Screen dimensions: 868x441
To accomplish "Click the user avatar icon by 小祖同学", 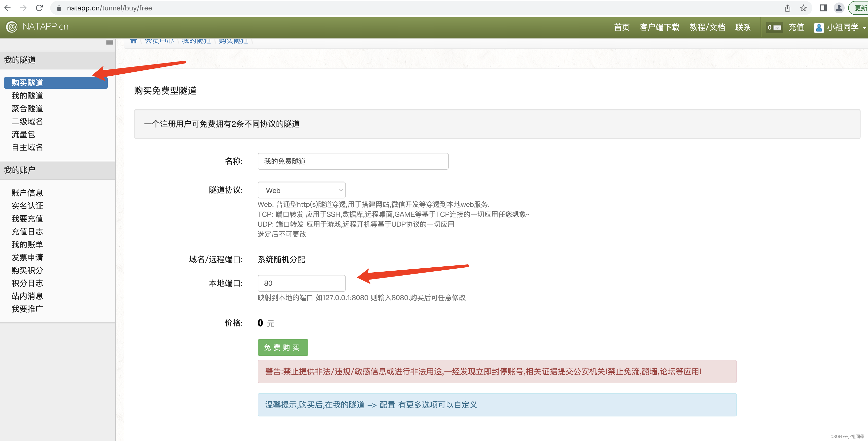I will coord(818,28).
